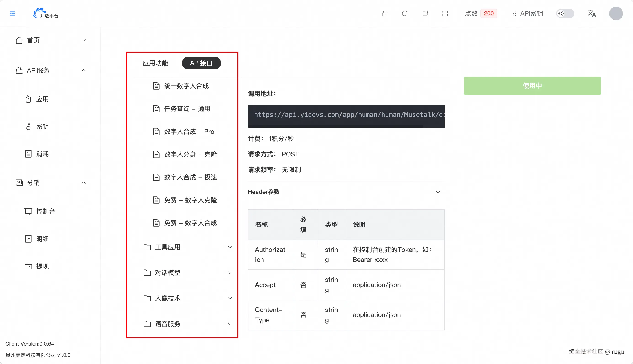The height and width of the screenshot is (364, 633).
Task: Open the search magnifier icon
Action: (x=405, y=13)
